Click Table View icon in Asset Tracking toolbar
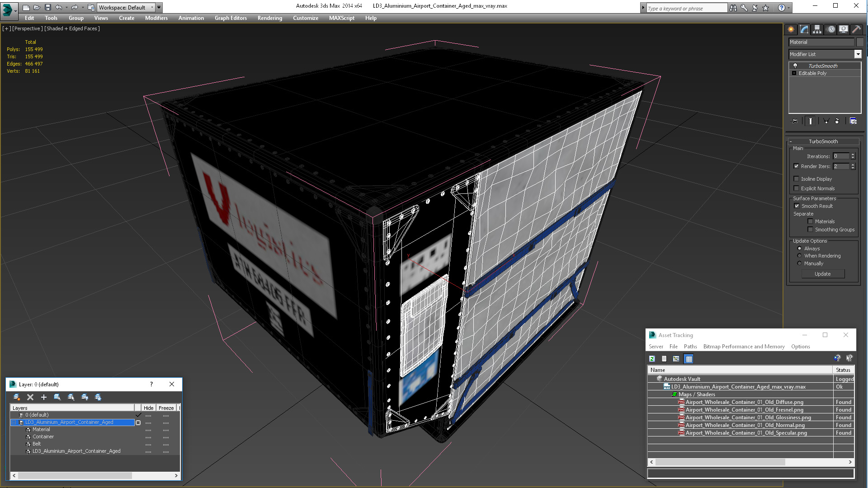 pyautogui.click(x=689, y=359)
